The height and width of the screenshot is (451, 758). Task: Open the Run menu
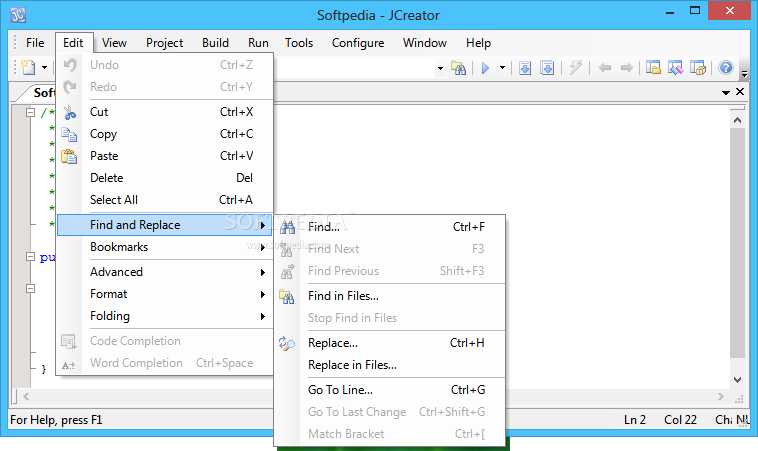click(x=258, y=43)
